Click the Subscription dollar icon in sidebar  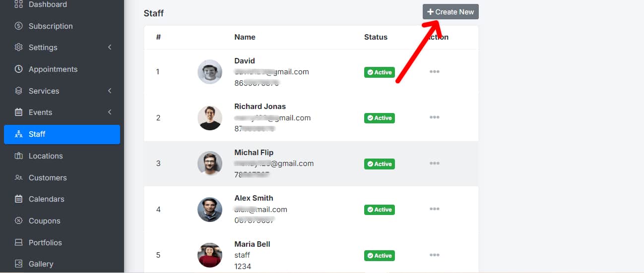coord(19,26)
